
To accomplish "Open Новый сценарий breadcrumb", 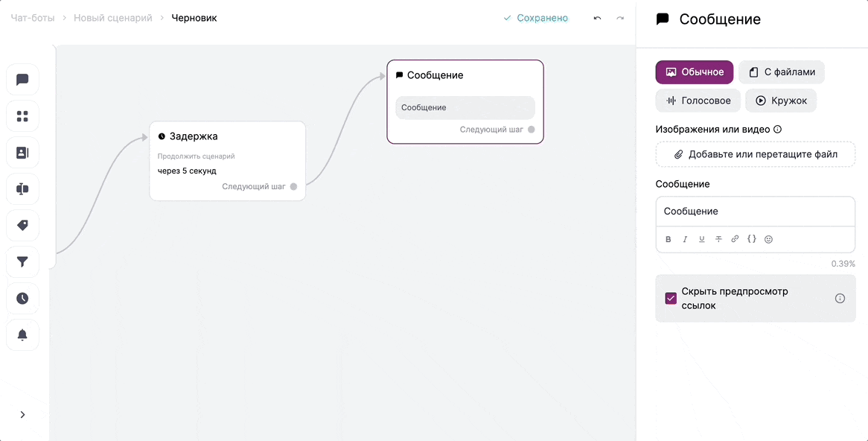I will [113, 19].
